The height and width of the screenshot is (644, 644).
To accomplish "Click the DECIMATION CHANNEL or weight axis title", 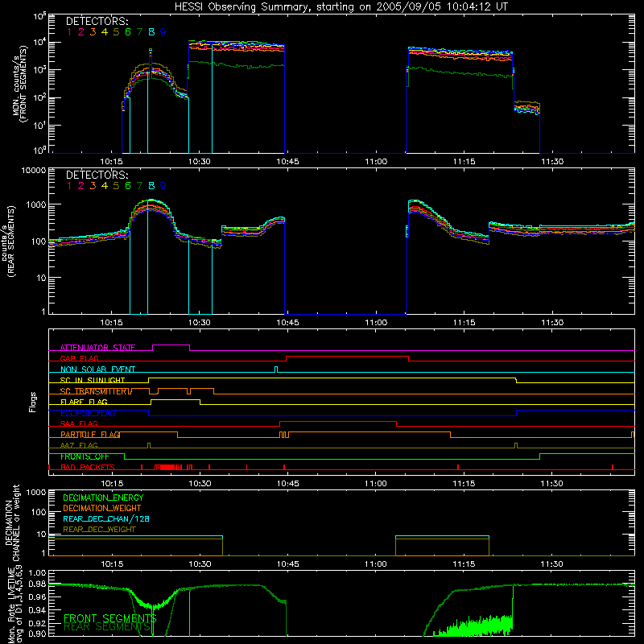I will coord(12,522).
